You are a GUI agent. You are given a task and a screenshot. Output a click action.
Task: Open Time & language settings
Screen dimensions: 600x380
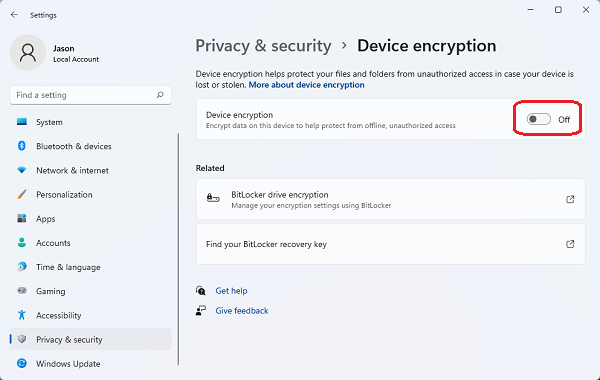90,267
